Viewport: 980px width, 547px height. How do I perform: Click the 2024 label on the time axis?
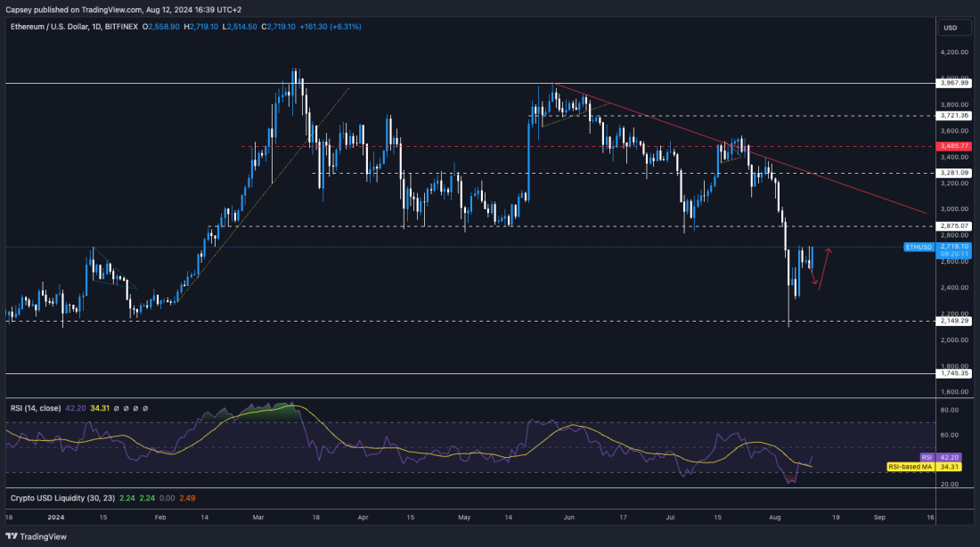click(x=57, y=517)
